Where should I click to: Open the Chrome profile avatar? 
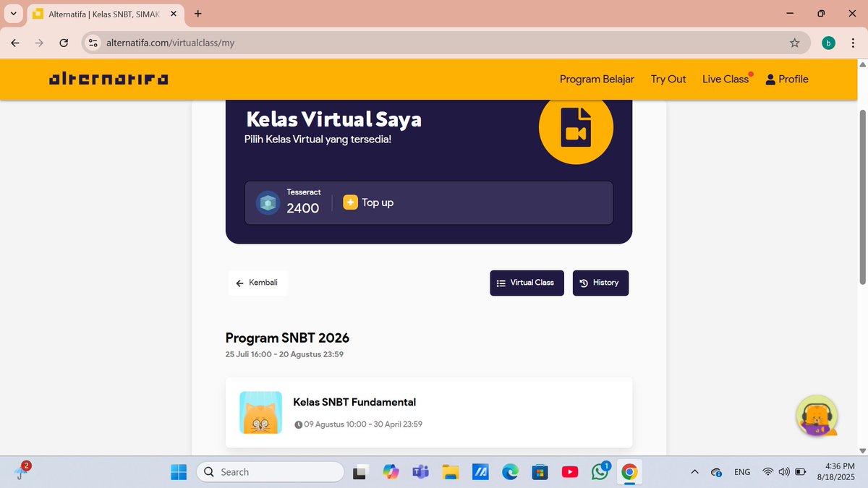pyautogui.click(x=828, y=43)
